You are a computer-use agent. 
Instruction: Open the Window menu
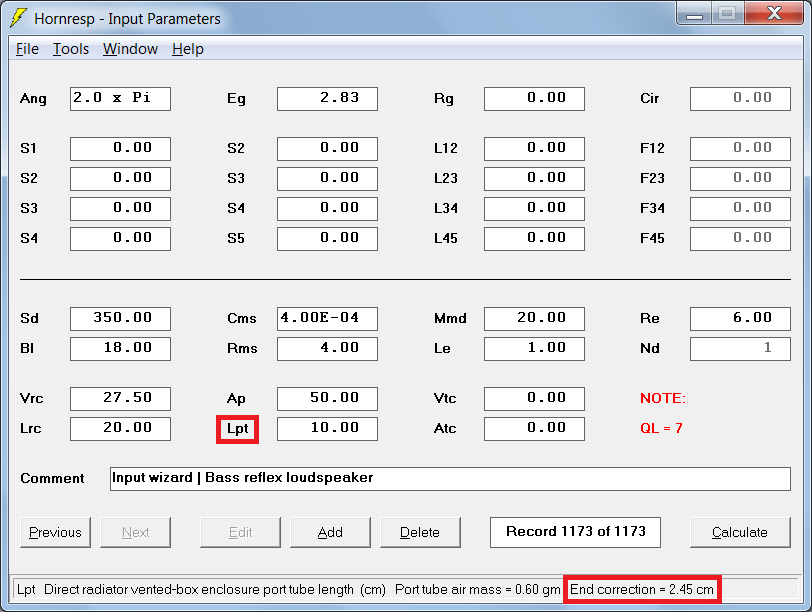tap(130, 49)
